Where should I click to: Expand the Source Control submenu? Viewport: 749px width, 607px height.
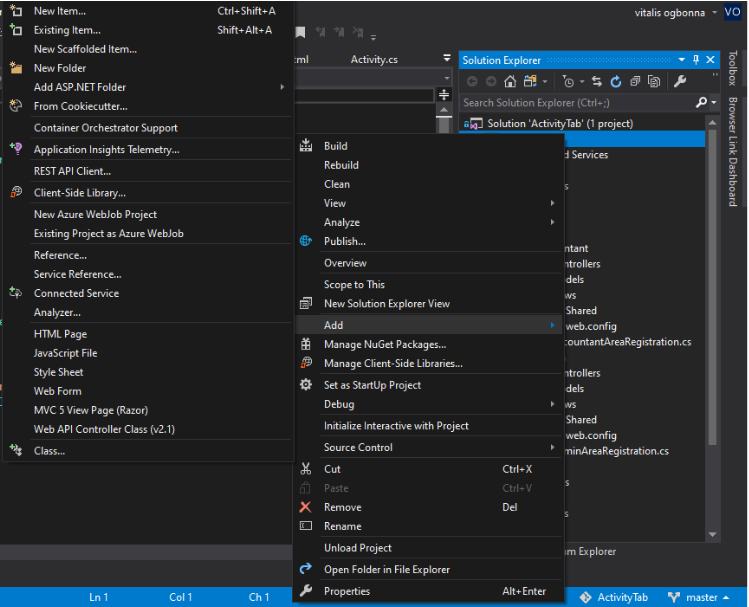click(x=428, y=447)
